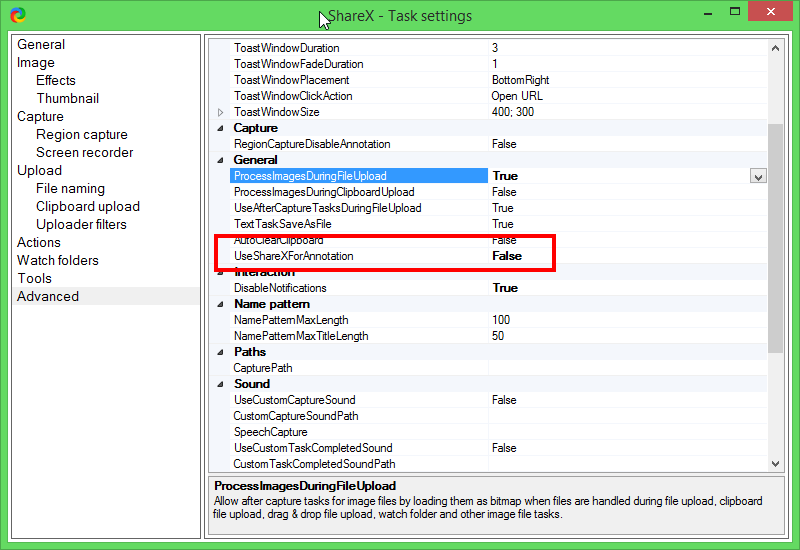
Task: Select UseAfterCaptureTasksDuringFileUpload property
Action: 328,208
